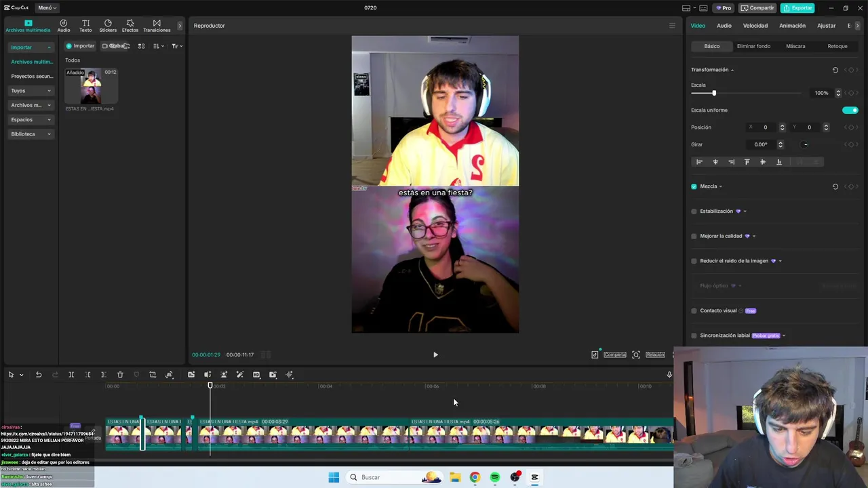This screenshot has height=488, width=868.
Task: Enable Mejorar la calidad checkbox
Action: (694, 236)
